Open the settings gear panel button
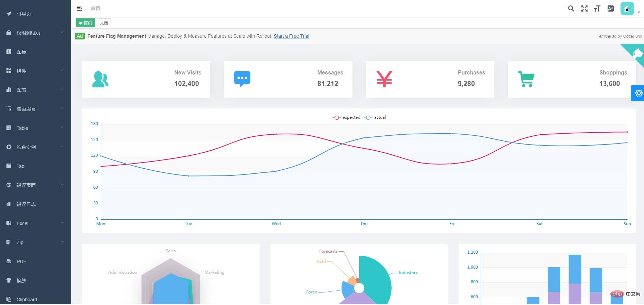 [x=638, y=93]
